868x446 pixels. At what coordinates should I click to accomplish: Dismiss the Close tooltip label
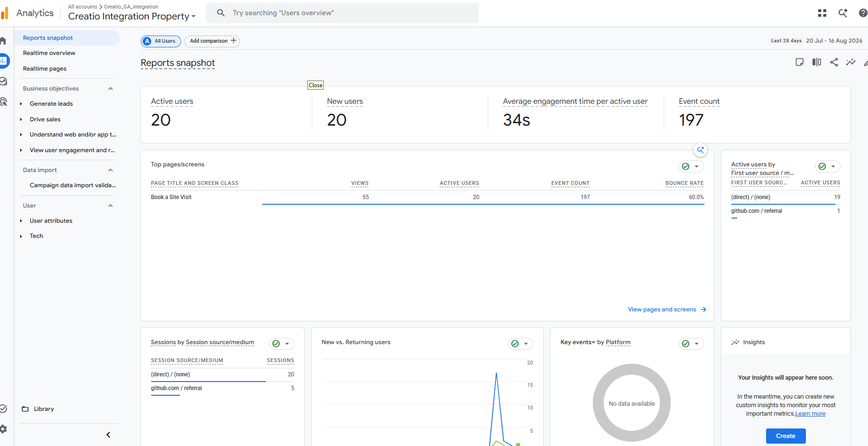pyautogui.click(x=315, y=85)
